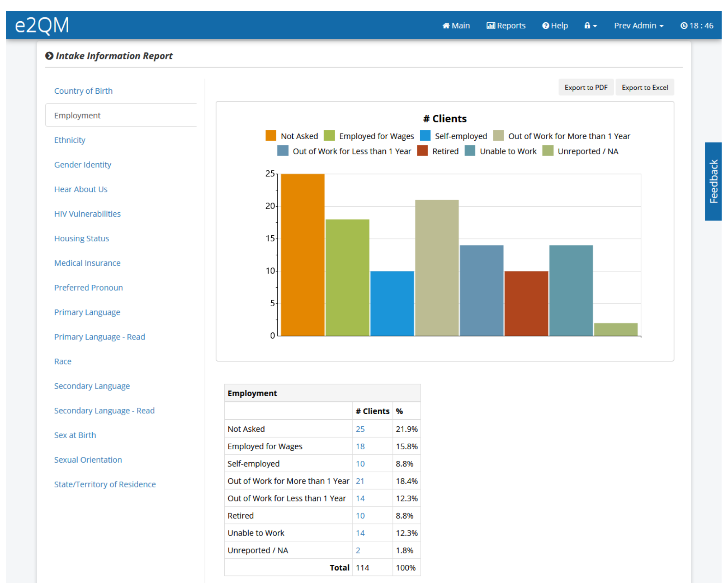
Task: Click the lock icon in navbar
Action: pos(587,26)
